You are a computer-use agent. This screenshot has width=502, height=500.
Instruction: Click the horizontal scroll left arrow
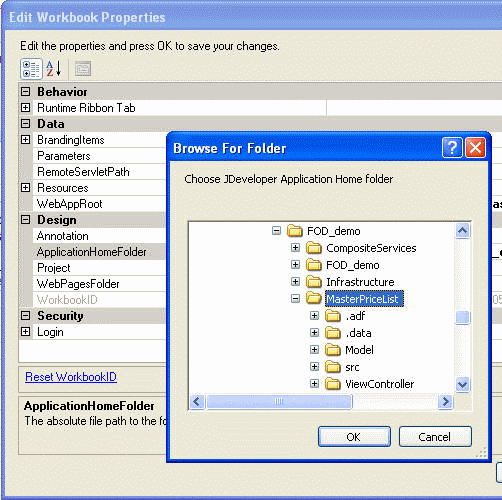click(197, 401)
